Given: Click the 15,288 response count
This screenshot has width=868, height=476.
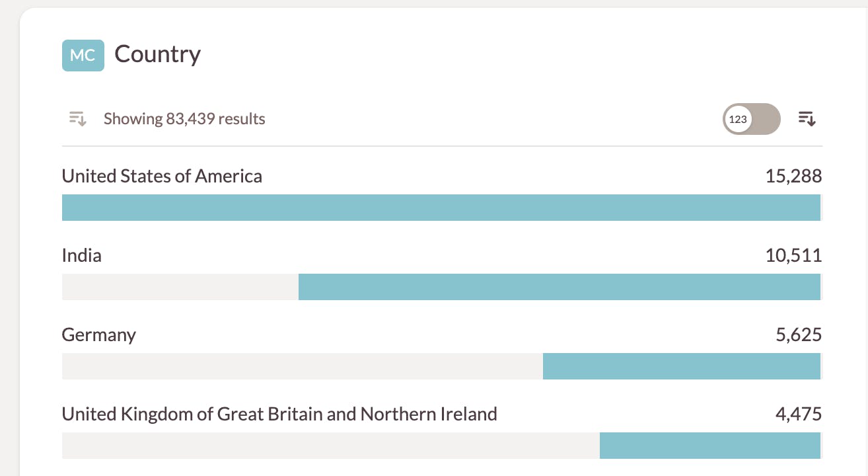Looking at the screenshot, I should pos(793,176).
